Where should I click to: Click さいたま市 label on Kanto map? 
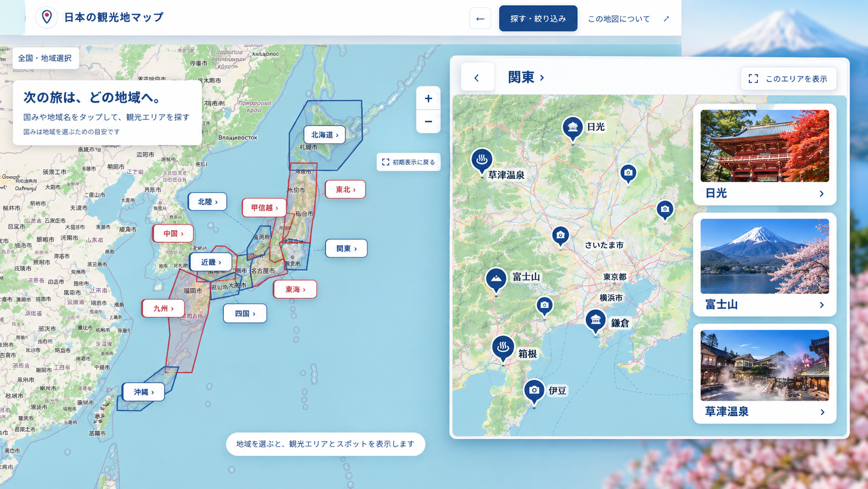[x=604, y=245]
